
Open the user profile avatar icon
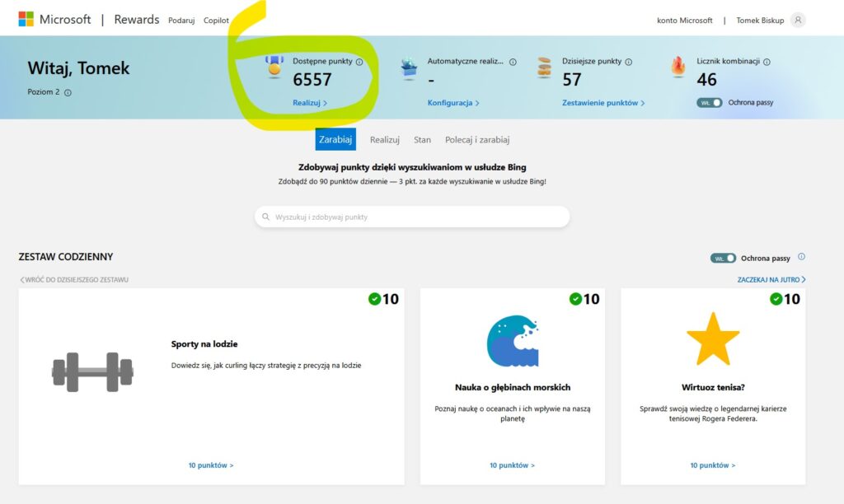(x=798, y=20)
